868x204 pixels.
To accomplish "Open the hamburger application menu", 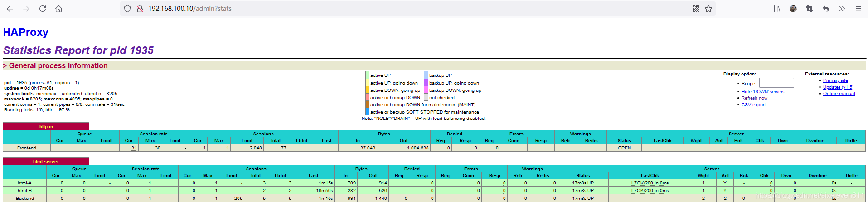I will click(858, 9).
